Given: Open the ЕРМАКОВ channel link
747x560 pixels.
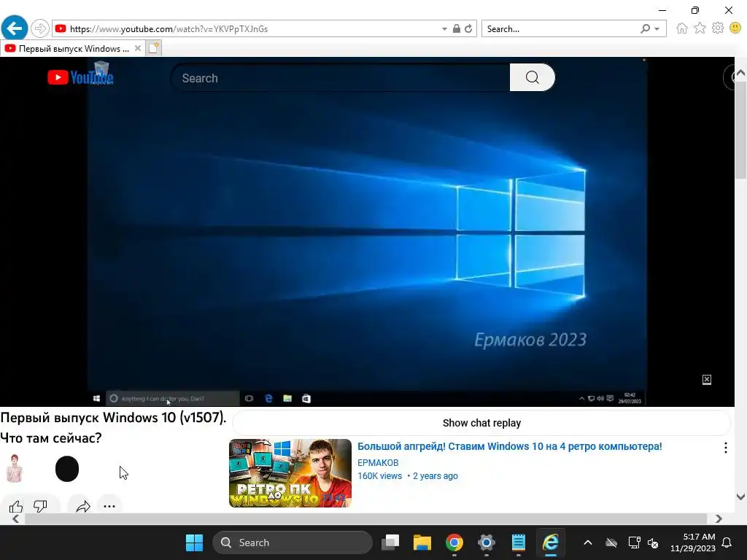Looking at the screenshot, I should pyautogui.click(x=378, y=462).
